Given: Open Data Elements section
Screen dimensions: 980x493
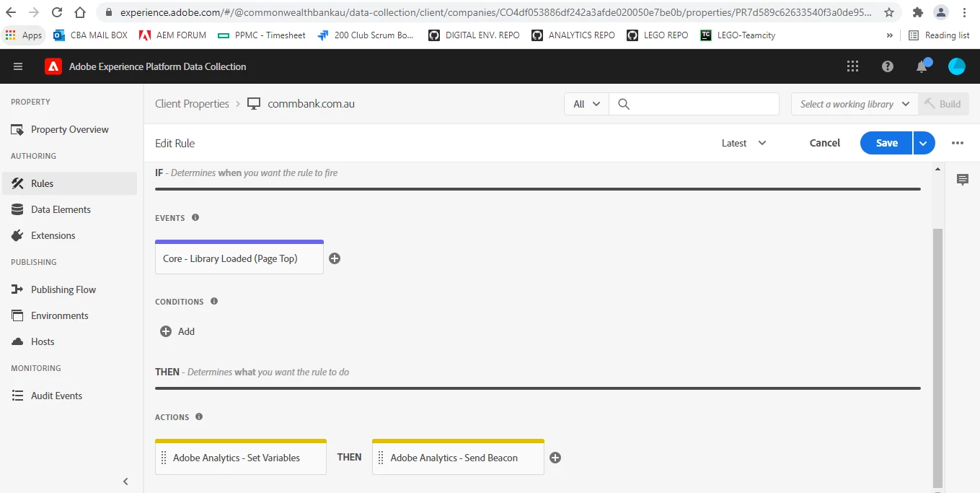Looking at the screenshot, I should [x=69, y=209].
